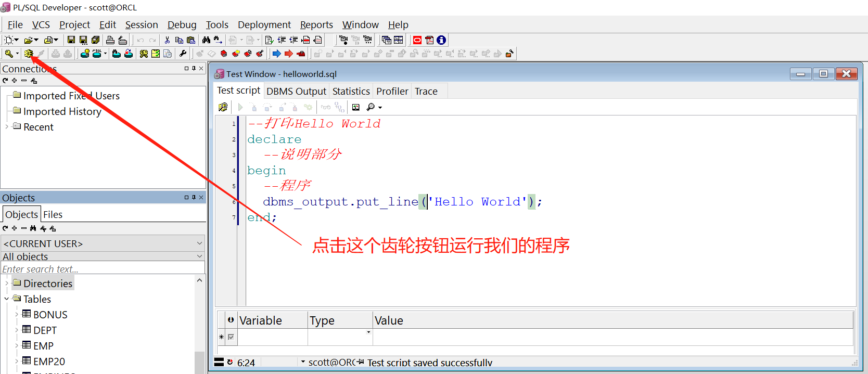
Task: Open the CURRENT USER dropdown
Action: (x=199, y=243)
